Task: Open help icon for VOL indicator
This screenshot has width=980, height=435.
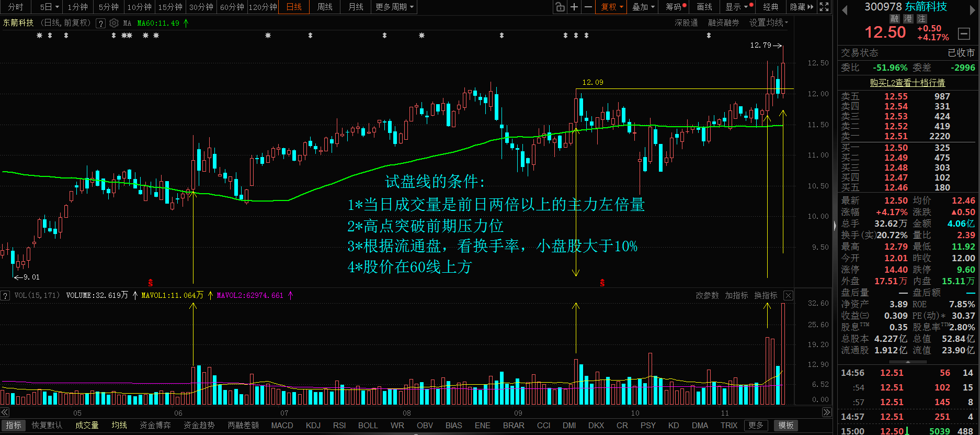Action: (x=5, y=296)
